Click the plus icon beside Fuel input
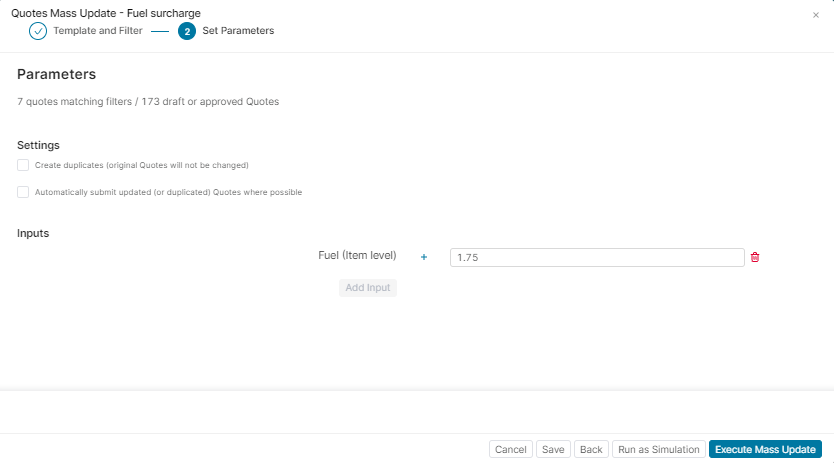This screenshot has width=834, height=470. [x=423, y=257]
